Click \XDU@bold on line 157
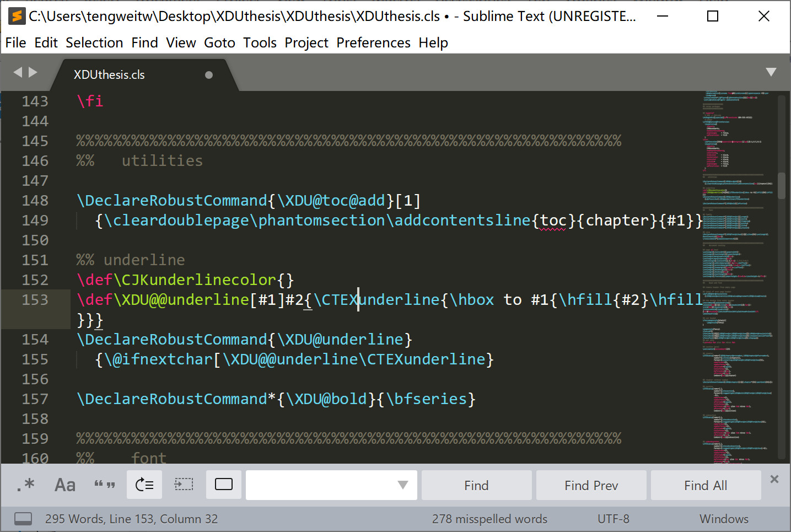 click(327, 399)
